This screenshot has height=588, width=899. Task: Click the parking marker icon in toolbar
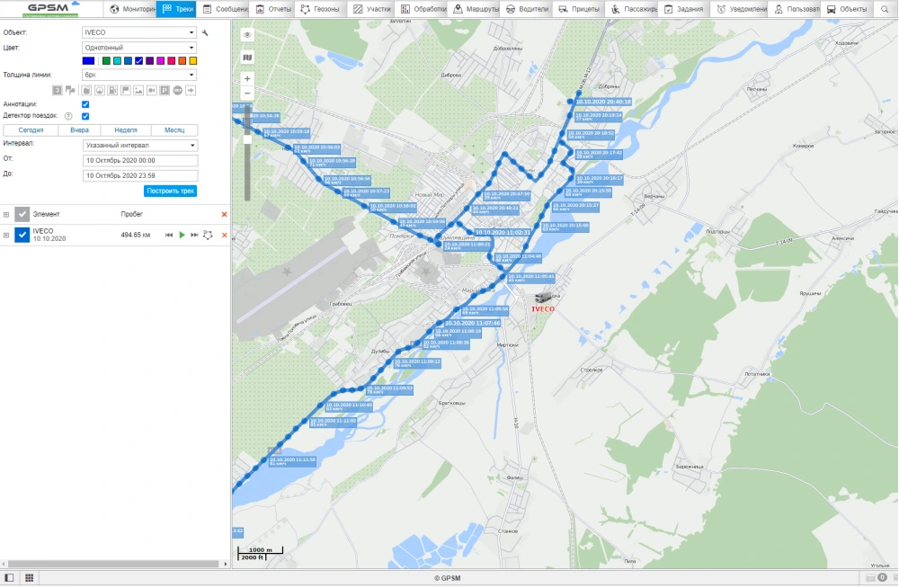click(x=165, y=90)
